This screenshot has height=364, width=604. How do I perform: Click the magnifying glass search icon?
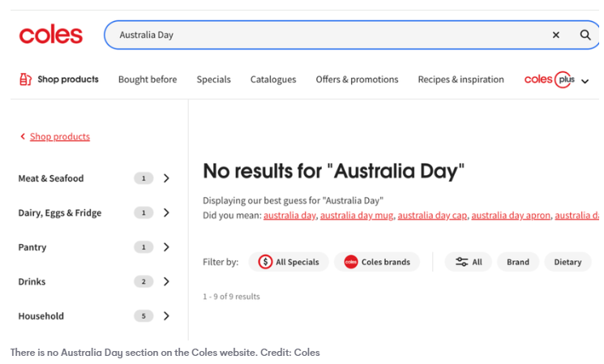tap(585, 35)
